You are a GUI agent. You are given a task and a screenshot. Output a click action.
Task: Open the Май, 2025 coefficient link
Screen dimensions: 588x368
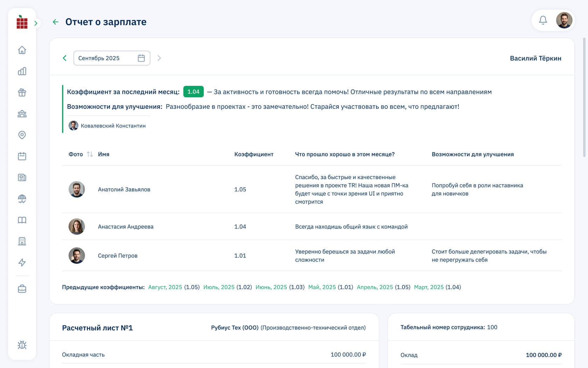pyautogui.click(x=322, y=287)
